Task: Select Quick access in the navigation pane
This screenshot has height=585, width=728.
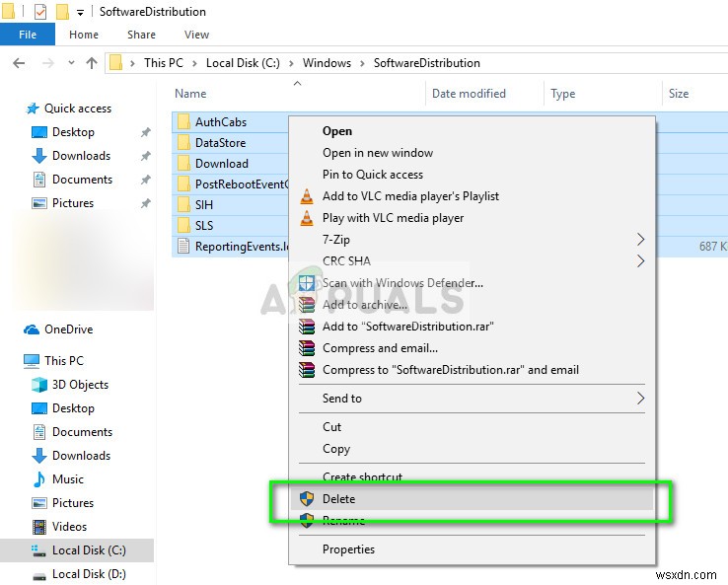Action: (x=78, y=109)
